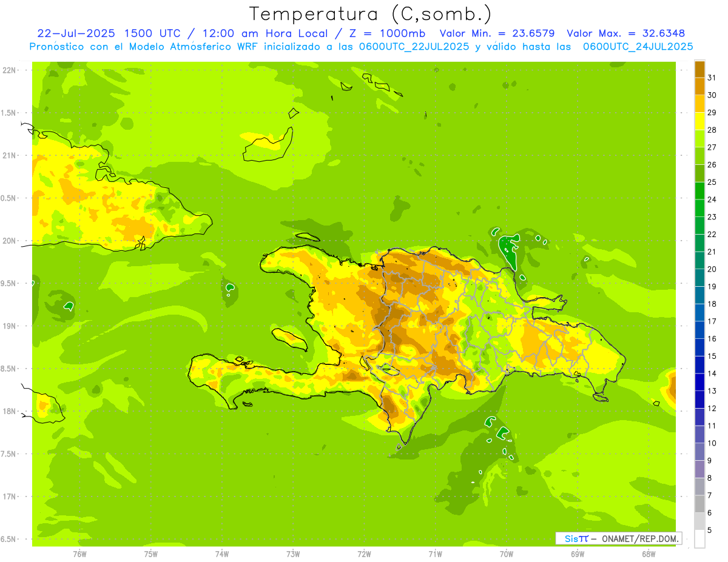Viewport: 728px width, 562px height.
Task: Click legend value "10"
Action: coord(712,443)
